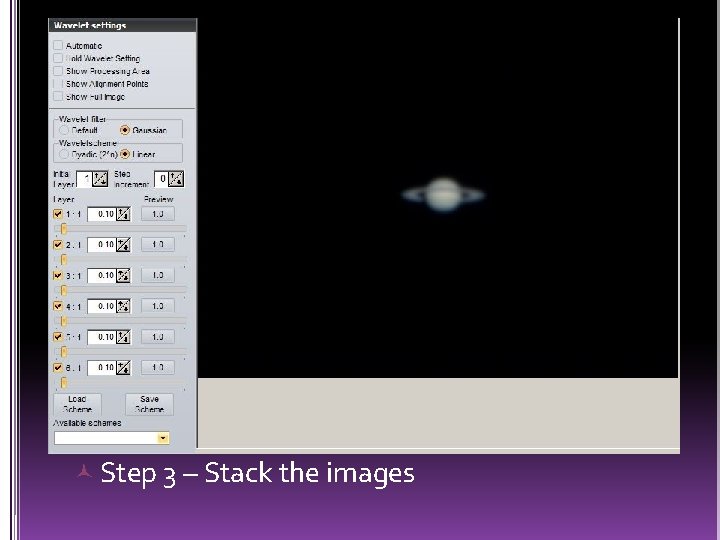The width and height of the screenshot is (720, 540).
Task: Click layer 6 slider handle
Action: pyautogui.click(x=63, y=382)
